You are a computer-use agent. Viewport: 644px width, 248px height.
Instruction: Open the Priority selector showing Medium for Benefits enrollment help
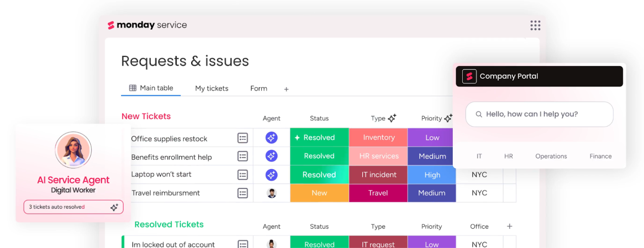(x=431, y=156)
